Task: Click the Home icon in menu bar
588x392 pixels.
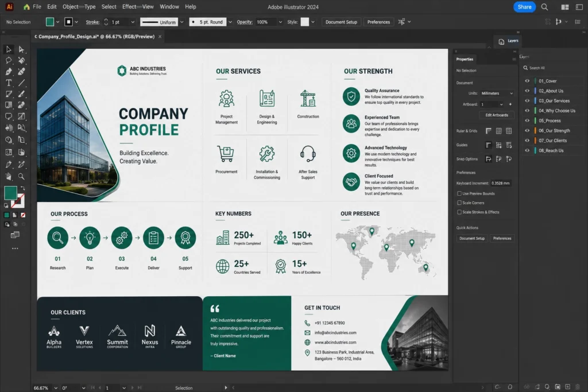Action: point(26,7)
